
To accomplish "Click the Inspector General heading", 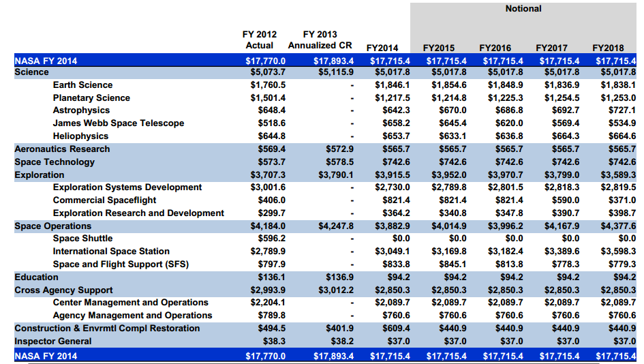I will [53, 342].
